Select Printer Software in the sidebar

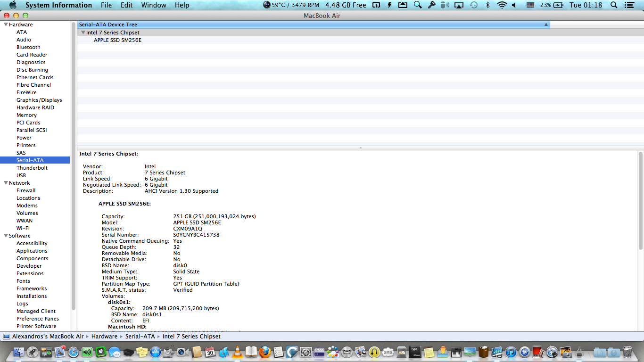pos(36,326)
